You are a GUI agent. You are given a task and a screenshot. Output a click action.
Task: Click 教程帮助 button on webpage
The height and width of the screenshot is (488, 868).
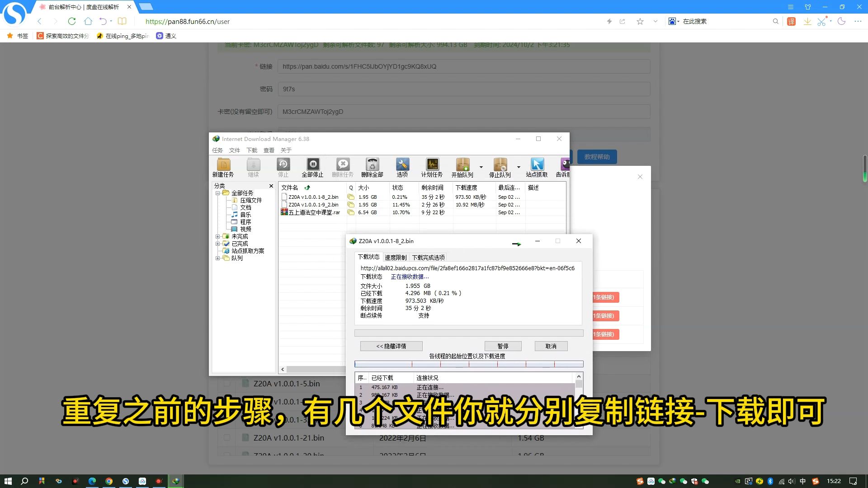[597, 157]
